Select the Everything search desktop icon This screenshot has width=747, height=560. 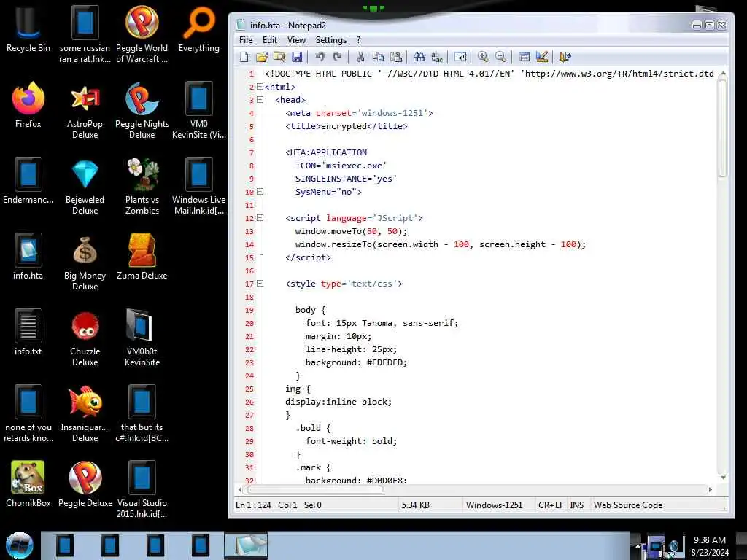[x=198, y=28]
